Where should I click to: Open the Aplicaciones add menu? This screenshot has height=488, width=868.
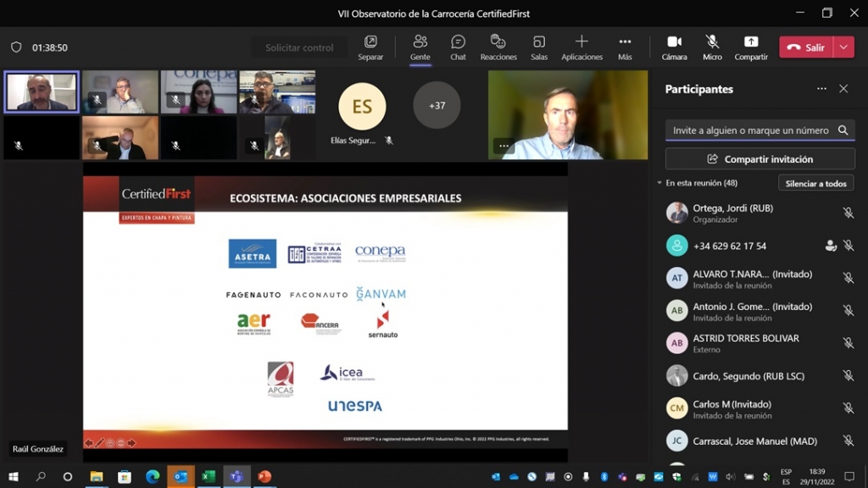[581, 47]
